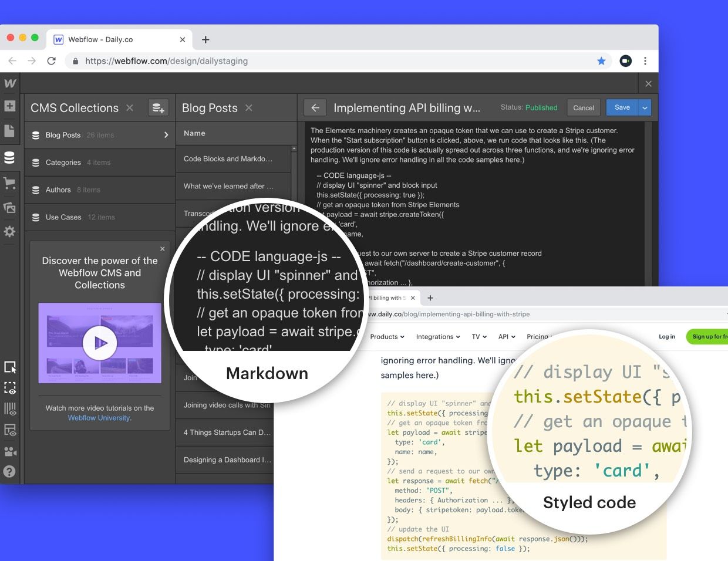Click the add new collection icon

(x=158, y=107)
